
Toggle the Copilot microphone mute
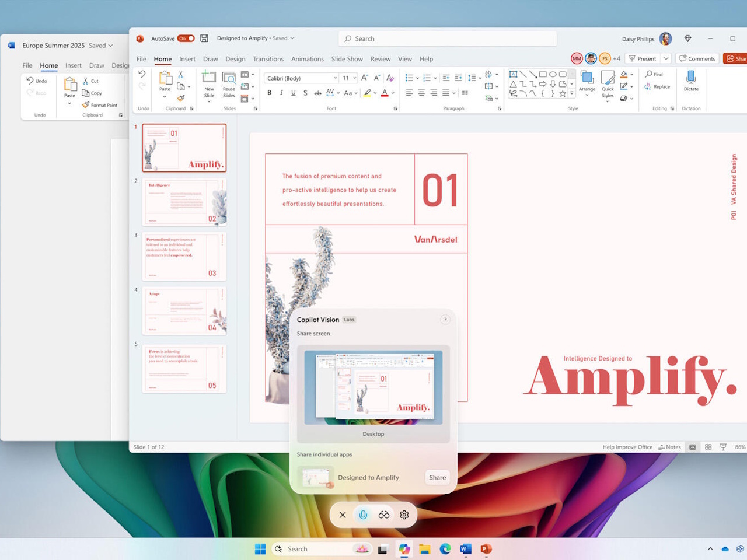pyautogui.click(x=363, y=515)
